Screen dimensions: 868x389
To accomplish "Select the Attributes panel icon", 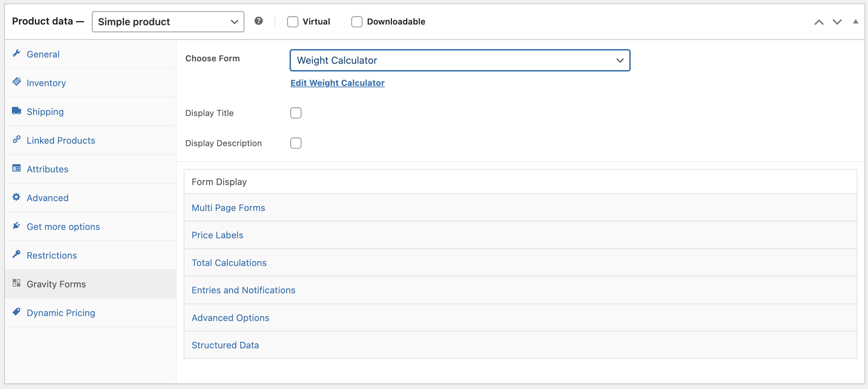I will (16, 168).
